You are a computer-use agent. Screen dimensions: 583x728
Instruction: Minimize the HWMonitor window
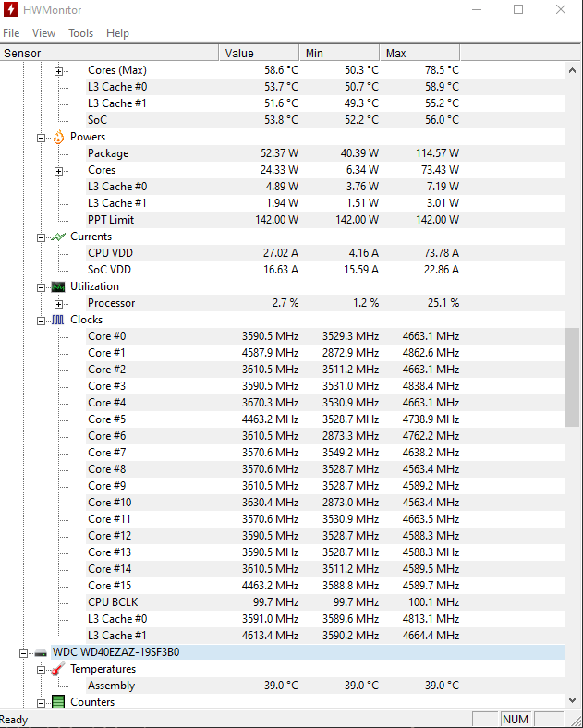(476, 9)
